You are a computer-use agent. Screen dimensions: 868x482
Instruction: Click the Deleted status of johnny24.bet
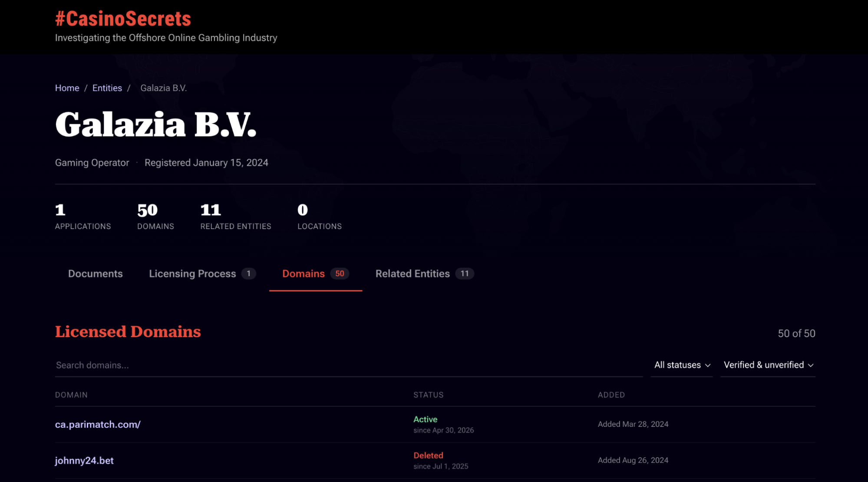[x=428, y=456]
